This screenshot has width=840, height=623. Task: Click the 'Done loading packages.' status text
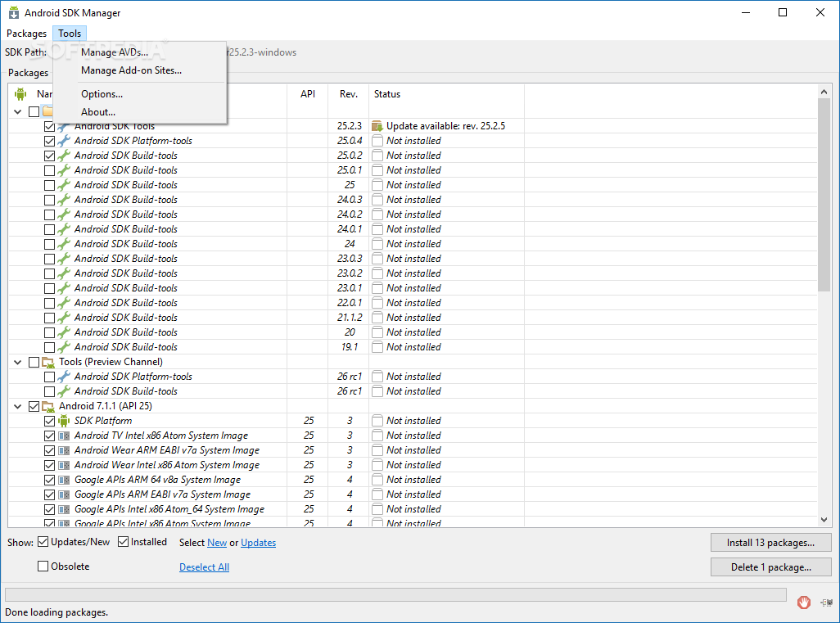[x=56, y=612]
